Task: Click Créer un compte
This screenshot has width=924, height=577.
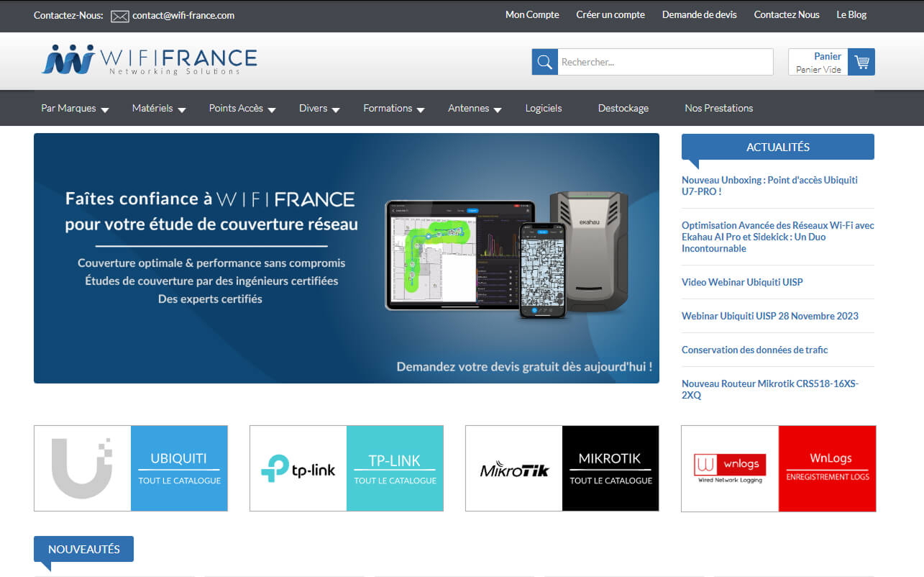Action: (x=610, y=14)
